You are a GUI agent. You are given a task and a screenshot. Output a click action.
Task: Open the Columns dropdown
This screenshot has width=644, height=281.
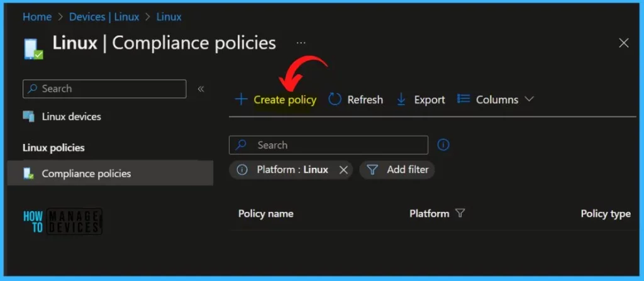click(x=496, y=100)
